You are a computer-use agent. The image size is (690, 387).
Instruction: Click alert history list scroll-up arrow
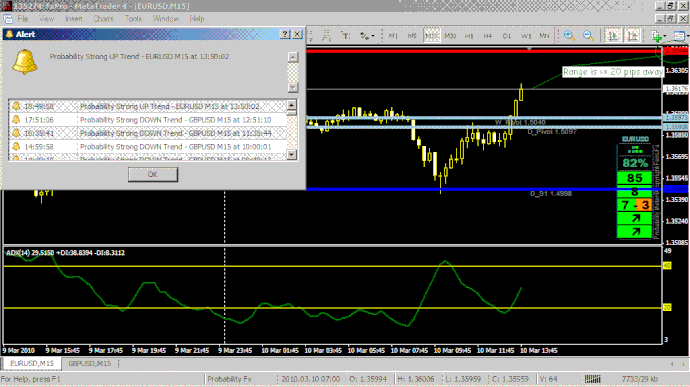coord(291,105)
